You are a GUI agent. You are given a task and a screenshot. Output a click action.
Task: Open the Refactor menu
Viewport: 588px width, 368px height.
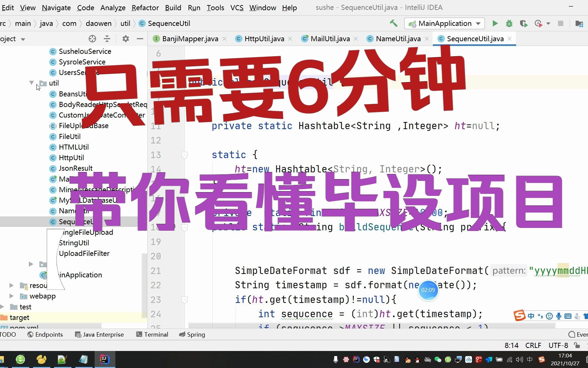(x=145, y=7)
